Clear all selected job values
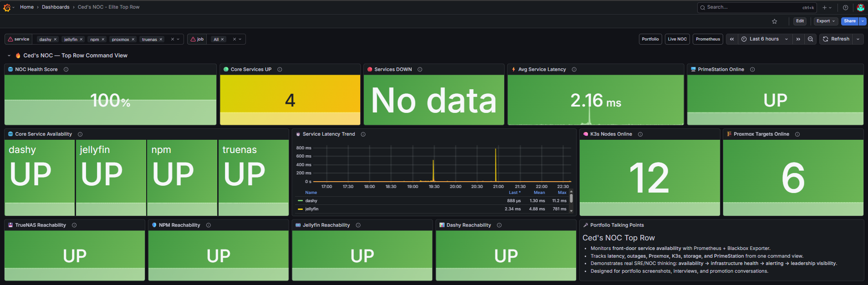The image size is (868, 285). click(235, 39)
